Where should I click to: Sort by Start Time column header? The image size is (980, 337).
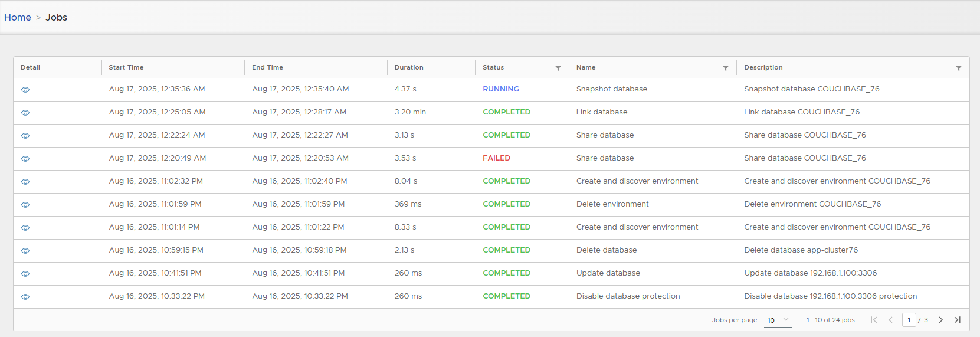[126, 67]
